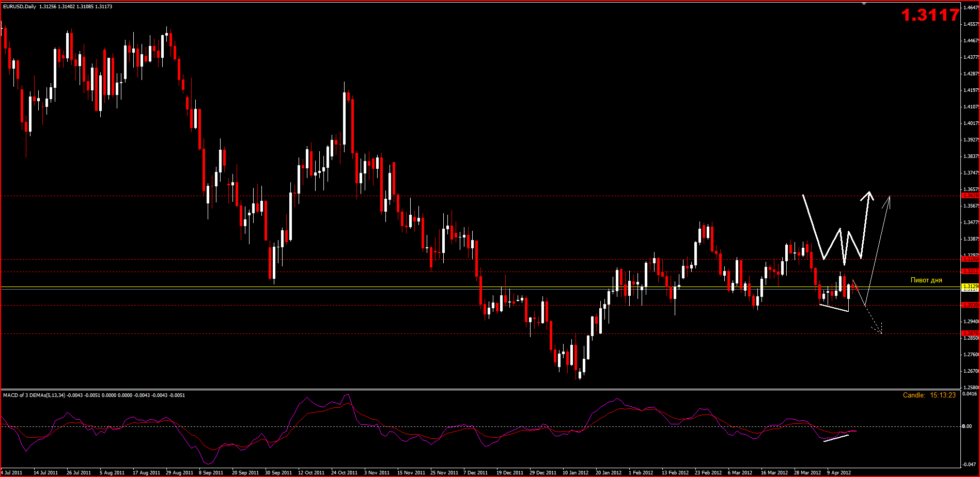Click the 1.2580 price axis label
Viewport: 980px width, 477px height.
coord(971,388)
